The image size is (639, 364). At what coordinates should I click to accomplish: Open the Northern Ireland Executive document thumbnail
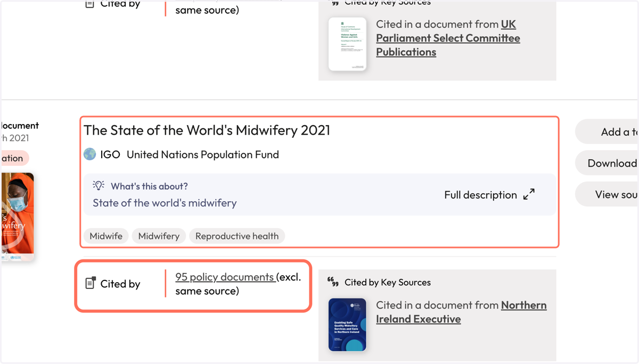pos(347,325)
